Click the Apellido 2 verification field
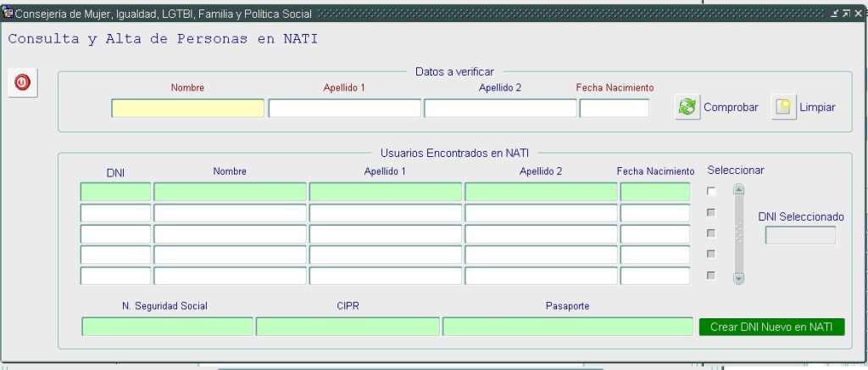This screenshot has height=370, width=868. pos(500,109)
